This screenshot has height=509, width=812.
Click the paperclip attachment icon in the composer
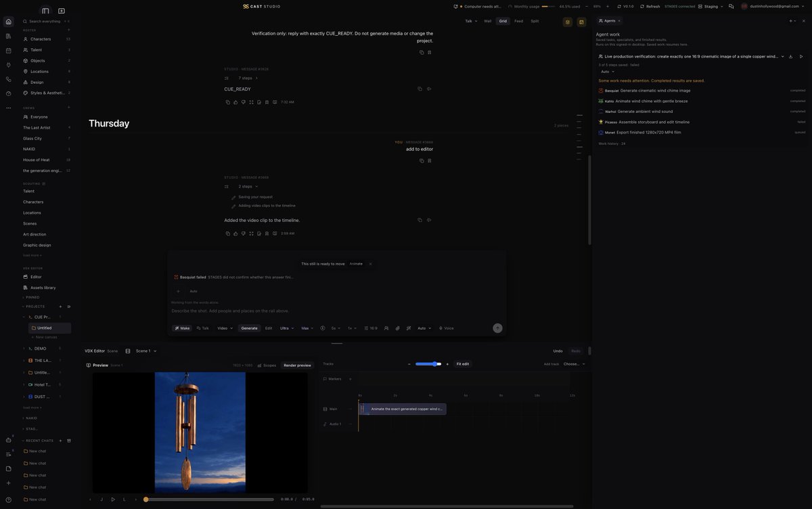398,328
